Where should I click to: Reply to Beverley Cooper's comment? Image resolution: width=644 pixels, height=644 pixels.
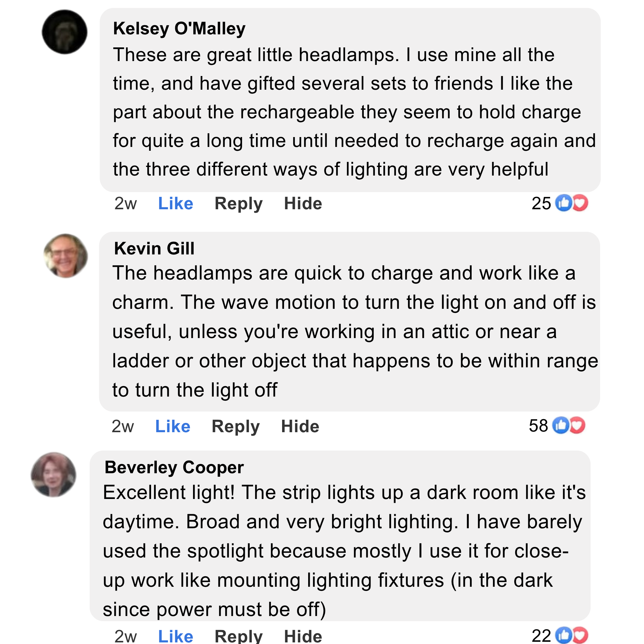click(x=238, y=636)
